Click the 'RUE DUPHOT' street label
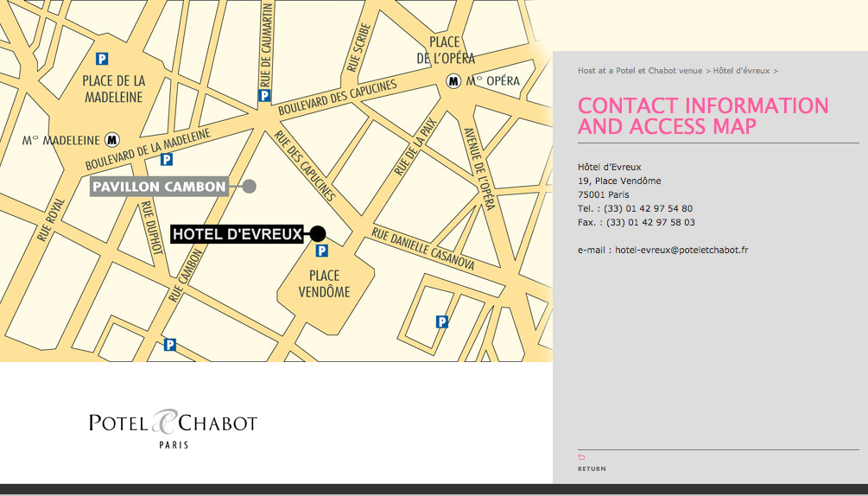868x496 pixels. (152, 227)
